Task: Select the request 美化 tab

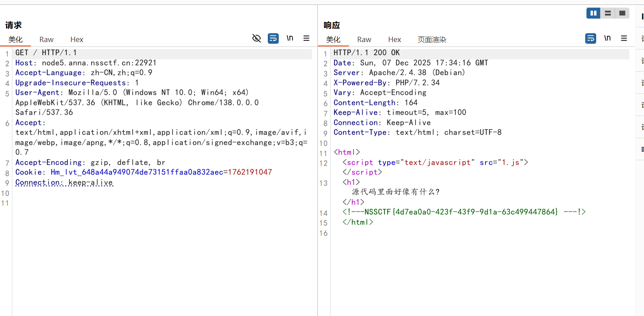Action: tap(15, 39)
